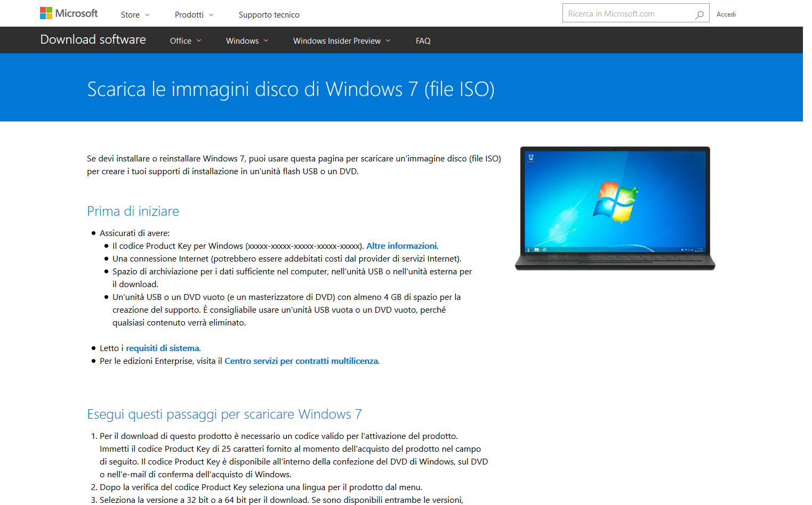Screen dimensions: 812x505
Task: Click the Windows 7 laptop image
Action: (x=615, y=208)
